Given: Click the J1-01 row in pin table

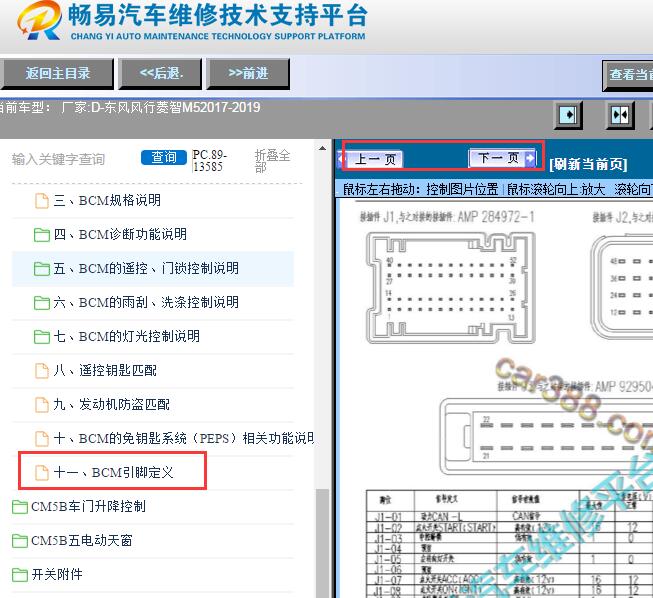Looking at the screenshot, I should 508,517.
